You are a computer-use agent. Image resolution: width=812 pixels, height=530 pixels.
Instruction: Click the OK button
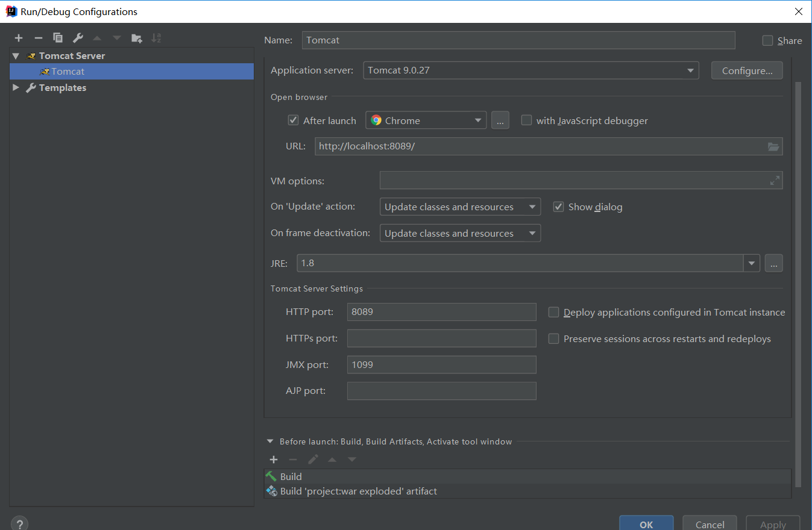[x=646, y=523]
